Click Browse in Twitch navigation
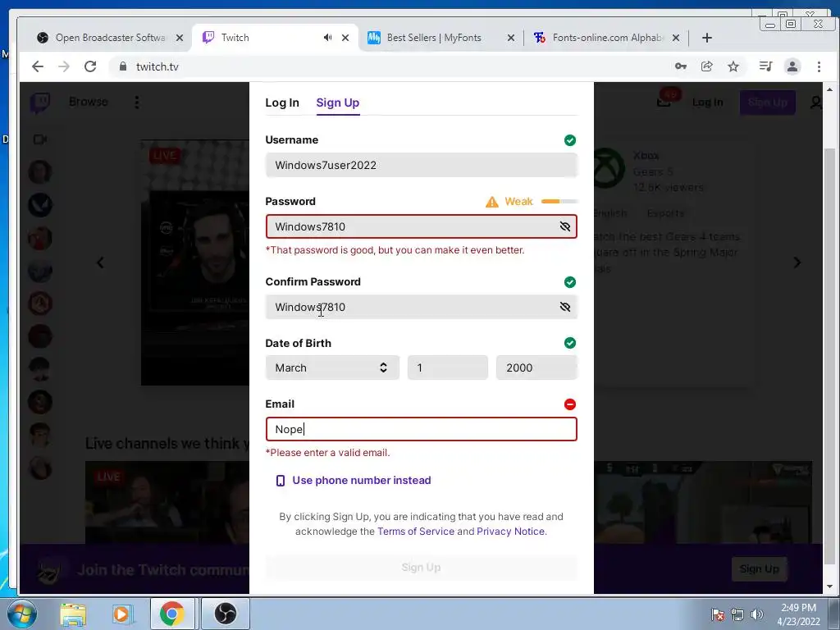Screen dimensions: 840x630 click(89, 102)
